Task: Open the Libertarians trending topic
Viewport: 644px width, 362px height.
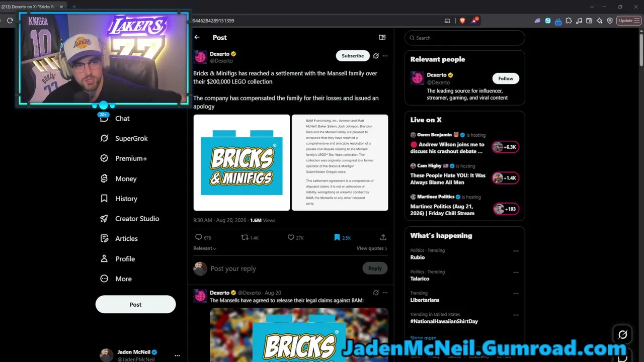Action: pyautogui.click(x=425, y=300)
